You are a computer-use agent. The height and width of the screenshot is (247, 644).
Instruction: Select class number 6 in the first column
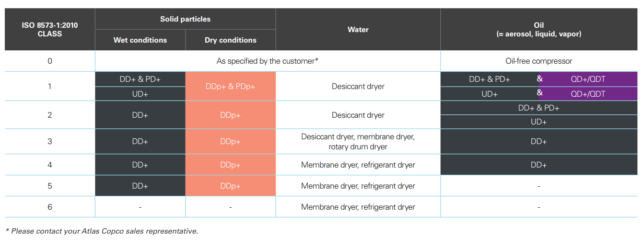[x=49, y=207]
